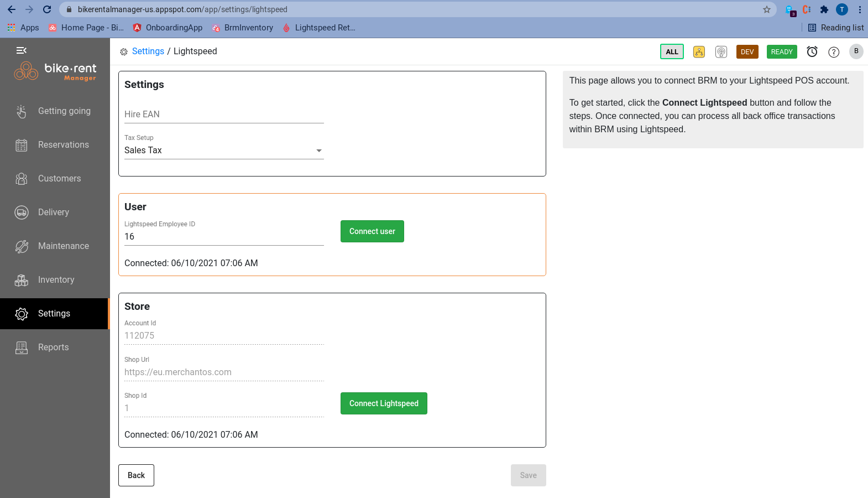Click the blue extension icon with badge
This screenshot has height=498, width=868.
coord(790,10)
